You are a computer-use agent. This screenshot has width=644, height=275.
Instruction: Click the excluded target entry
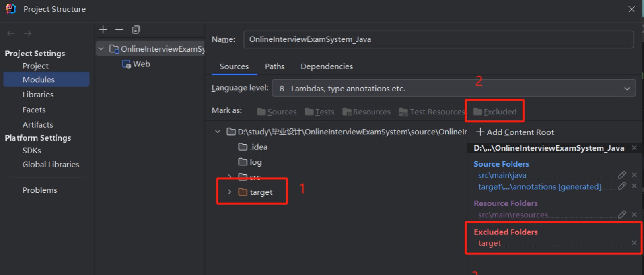pos(490,243)
